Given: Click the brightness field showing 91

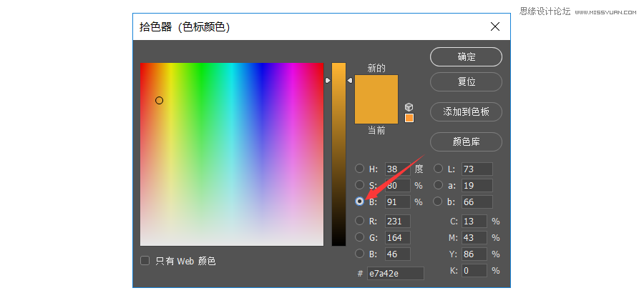Looking at the screenshot, I should click(398, 202).
